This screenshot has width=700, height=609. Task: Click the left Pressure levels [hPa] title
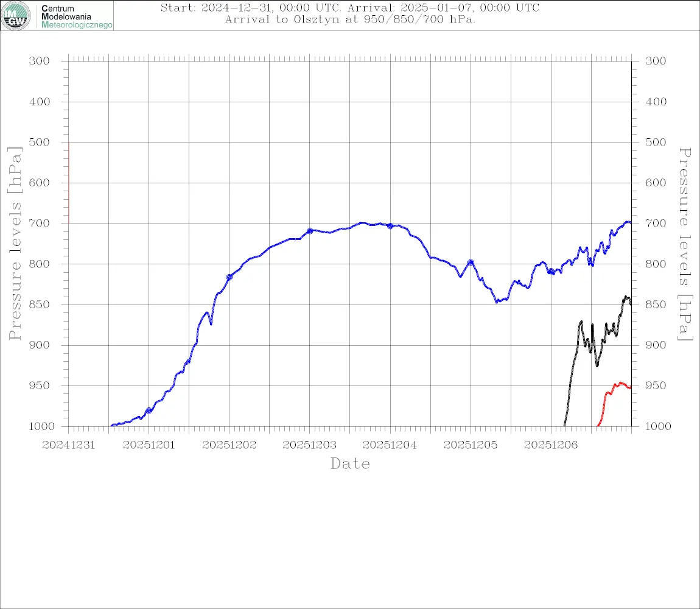tap(15, 243)
